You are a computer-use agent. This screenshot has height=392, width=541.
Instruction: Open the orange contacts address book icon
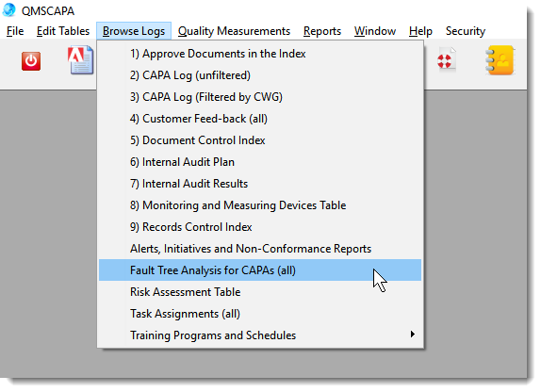pyautogui.click(x=500, y=60)
